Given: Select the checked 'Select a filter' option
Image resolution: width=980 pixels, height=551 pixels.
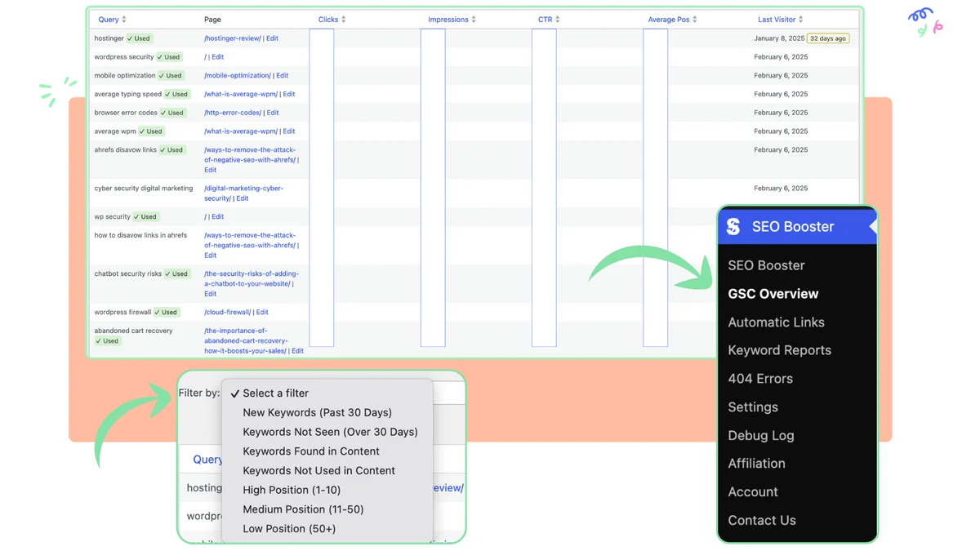Looking at the screenshot, I should pos(275,393).
